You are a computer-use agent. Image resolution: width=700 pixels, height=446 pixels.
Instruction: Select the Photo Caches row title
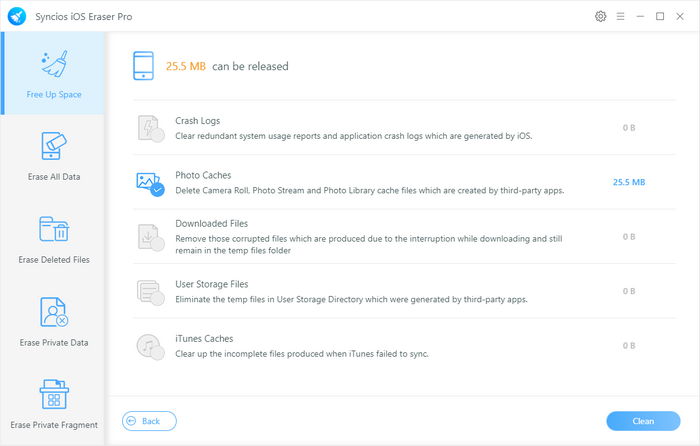pyautogui.click(x=203, y=175)
